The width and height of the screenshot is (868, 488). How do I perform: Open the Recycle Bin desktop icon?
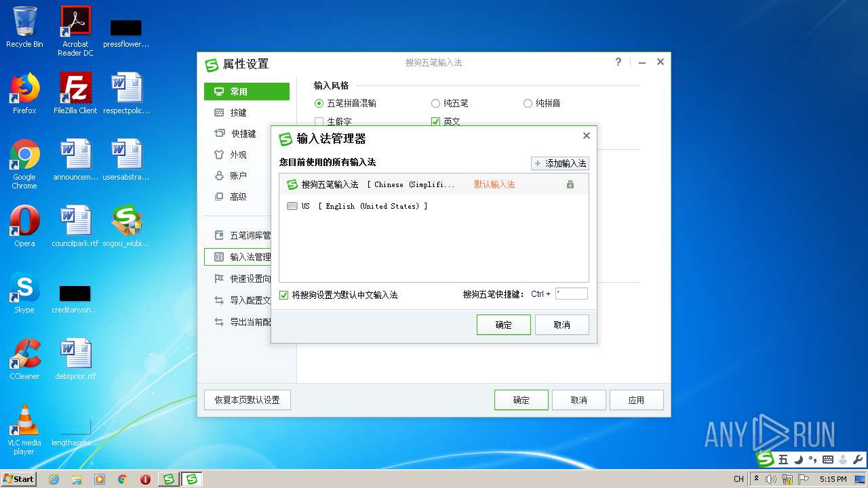point(24,27)
